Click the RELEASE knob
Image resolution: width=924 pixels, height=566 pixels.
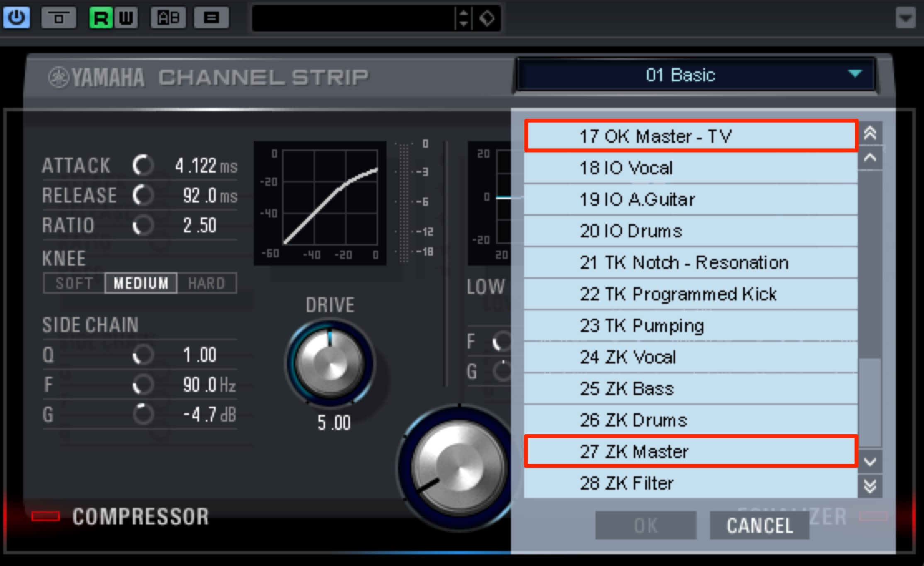pyautogui.click(x=143, y=195)
